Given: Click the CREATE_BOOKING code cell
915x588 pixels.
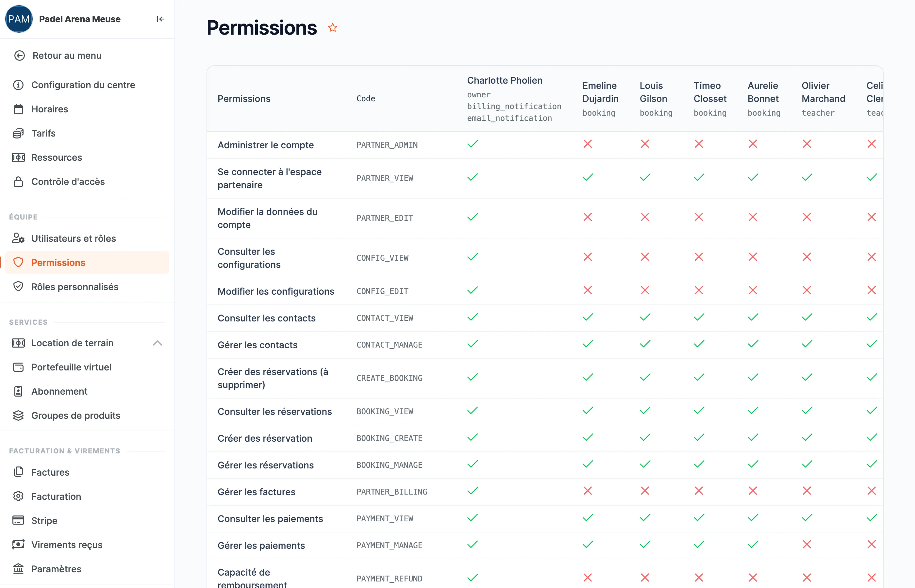Looking at the screenshot, I should tap(389, 378).
